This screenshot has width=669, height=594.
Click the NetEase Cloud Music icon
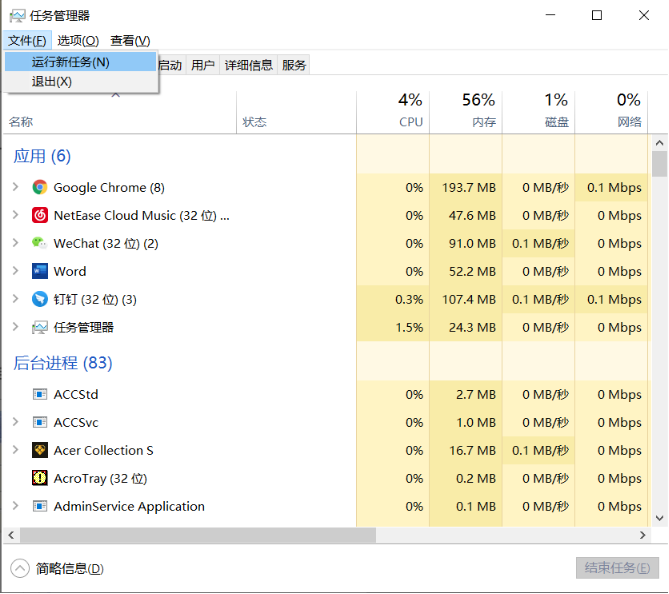click(x=40, y=215)
